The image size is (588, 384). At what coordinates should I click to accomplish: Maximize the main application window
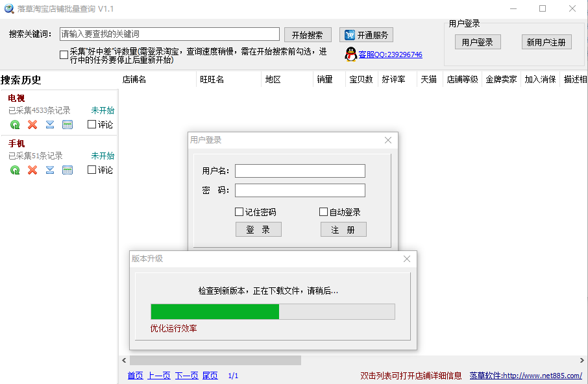coord(543,8)
